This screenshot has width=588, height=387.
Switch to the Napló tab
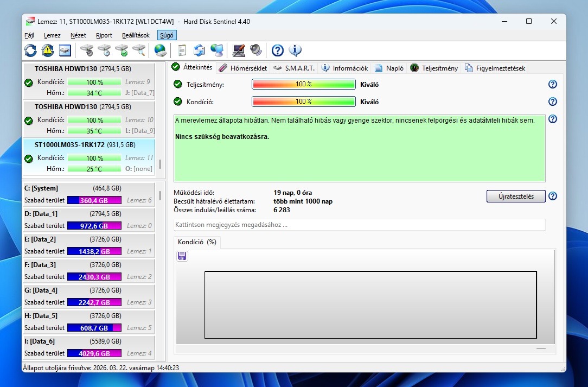(x=389, y=68)
